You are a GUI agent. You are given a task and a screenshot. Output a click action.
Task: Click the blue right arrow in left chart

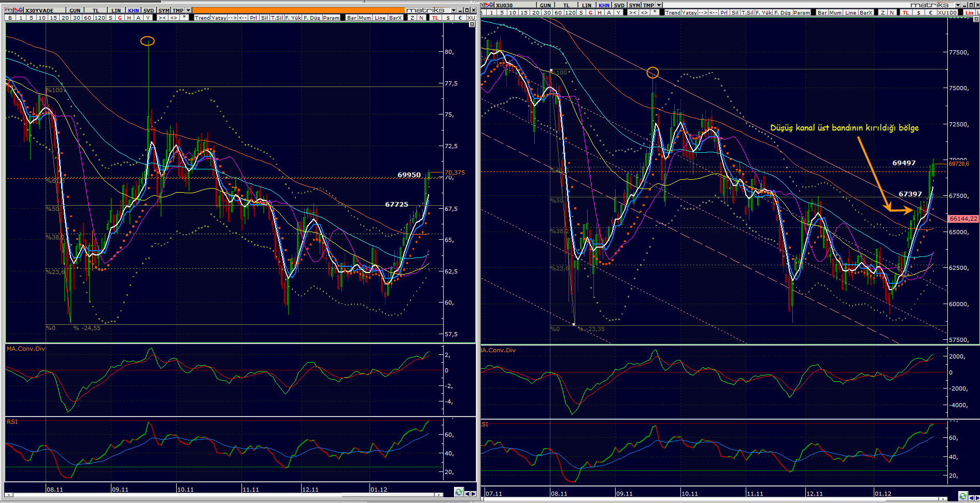tap(473, 493)
